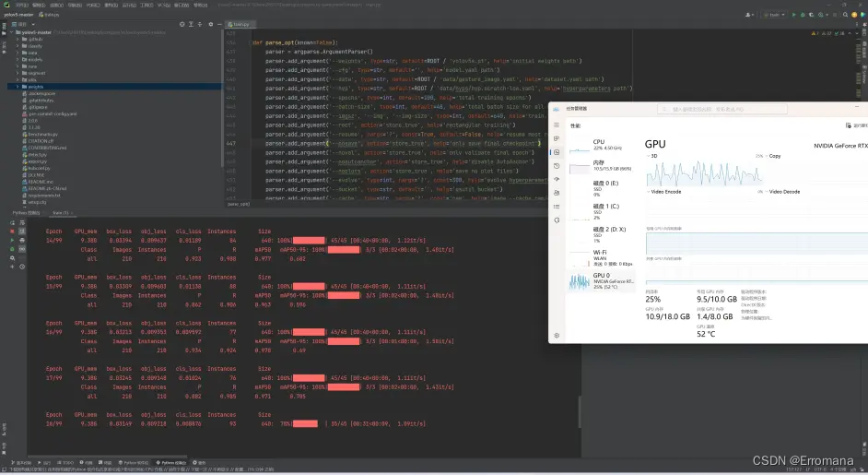Select Wi-Fi performance entry

click(x=603, y=257)
